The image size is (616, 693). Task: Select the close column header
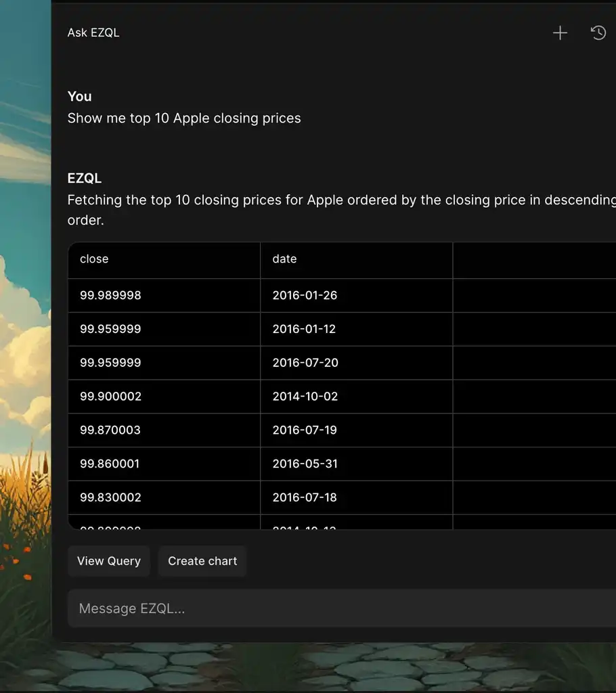[x=93, y=259]
